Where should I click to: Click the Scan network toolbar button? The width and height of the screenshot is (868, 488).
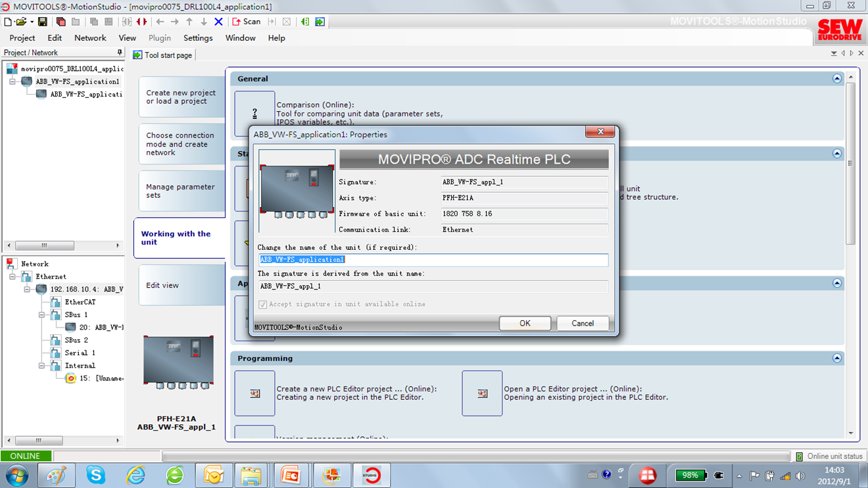(247, 22)
